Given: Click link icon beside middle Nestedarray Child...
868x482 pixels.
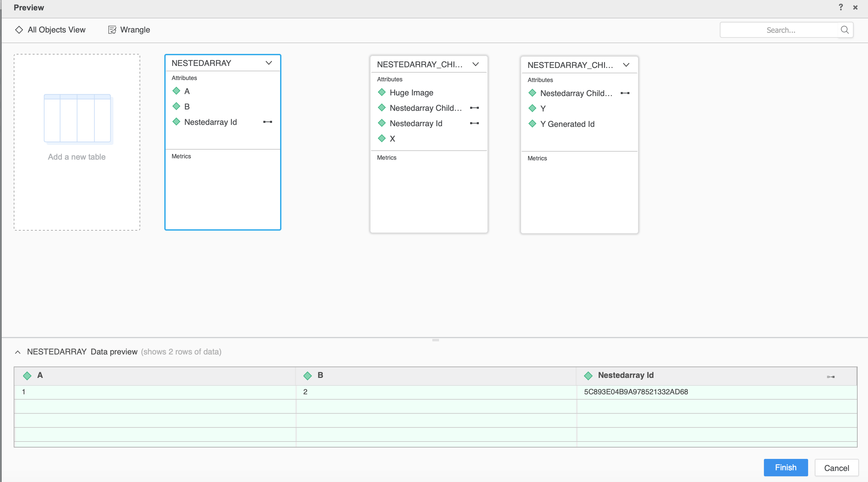Looking at the screenshot, I should [474, 108].
